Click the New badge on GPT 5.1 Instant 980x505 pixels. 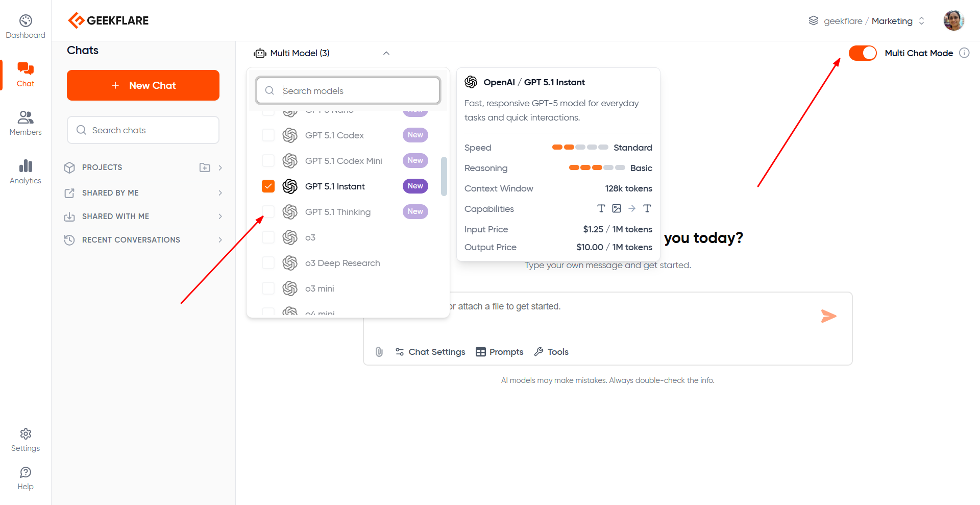click(415, 186)
